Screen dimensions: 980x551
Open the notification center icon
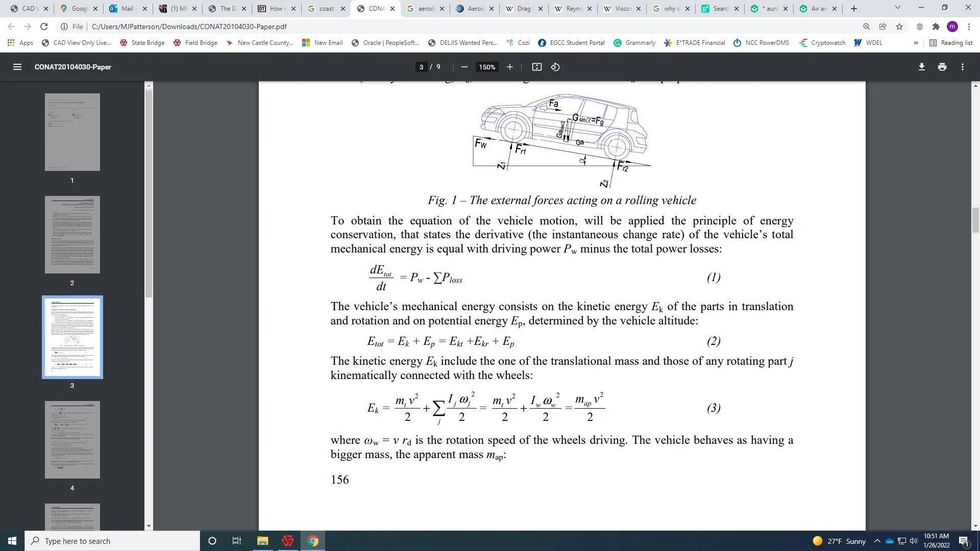tap(964, 541)
